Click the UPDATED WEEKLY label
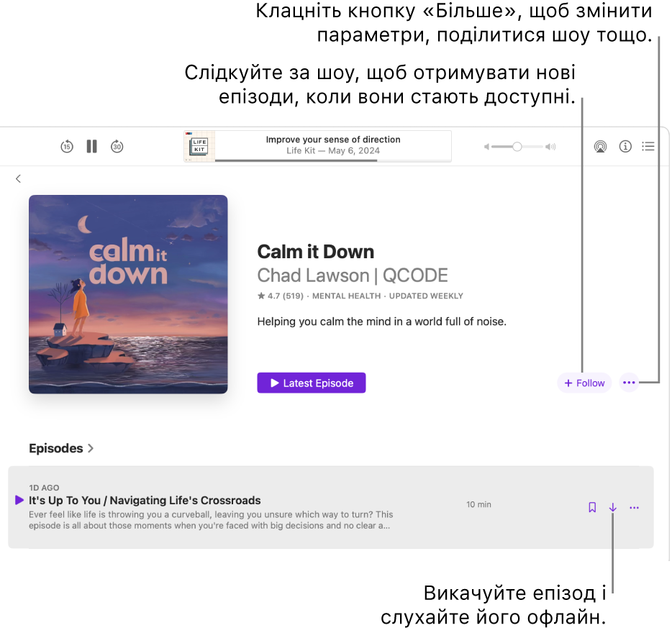The image size is (672, 633). point(426,296)
